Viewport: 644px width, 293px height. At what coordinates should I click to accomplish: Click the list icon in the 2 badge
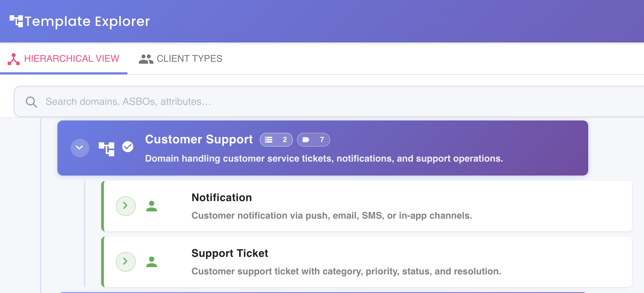click(x=269, y=140)
